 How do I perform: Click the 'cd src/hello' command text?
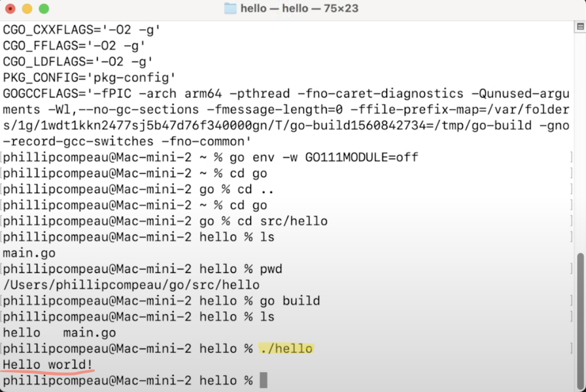click(282, 221)
